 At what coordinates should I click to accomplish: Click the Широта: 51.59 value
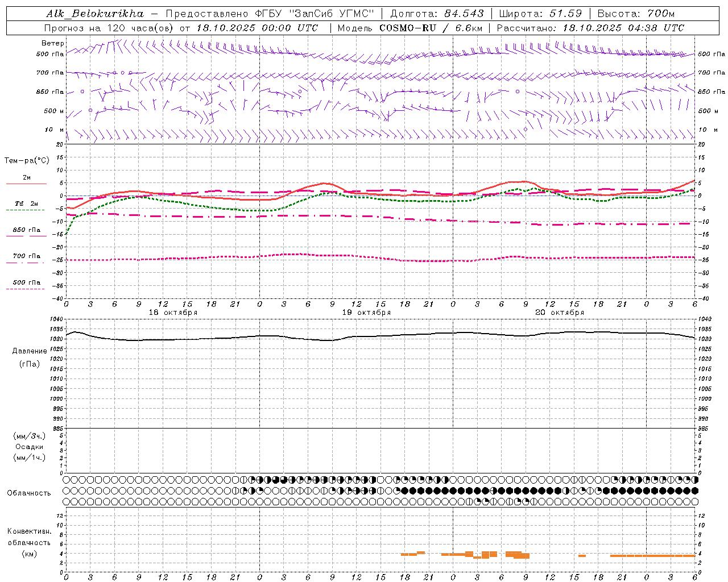pos(540,14)
